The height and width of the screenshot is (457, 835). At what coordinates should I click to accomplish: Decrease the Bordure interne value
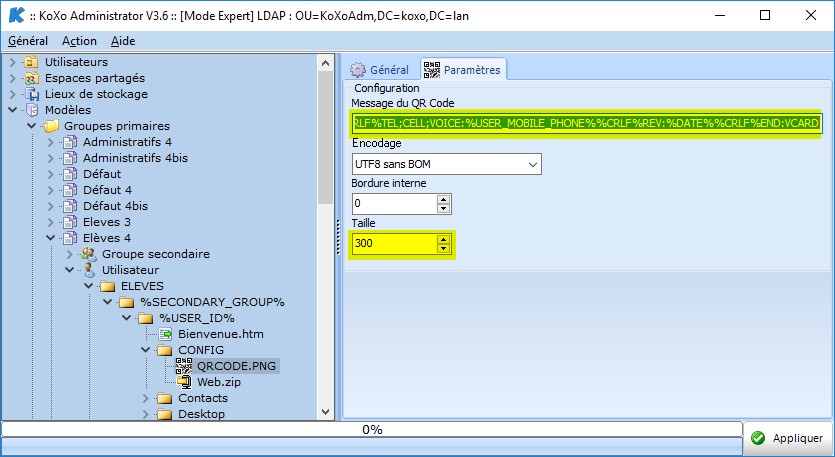coord(443,208)
